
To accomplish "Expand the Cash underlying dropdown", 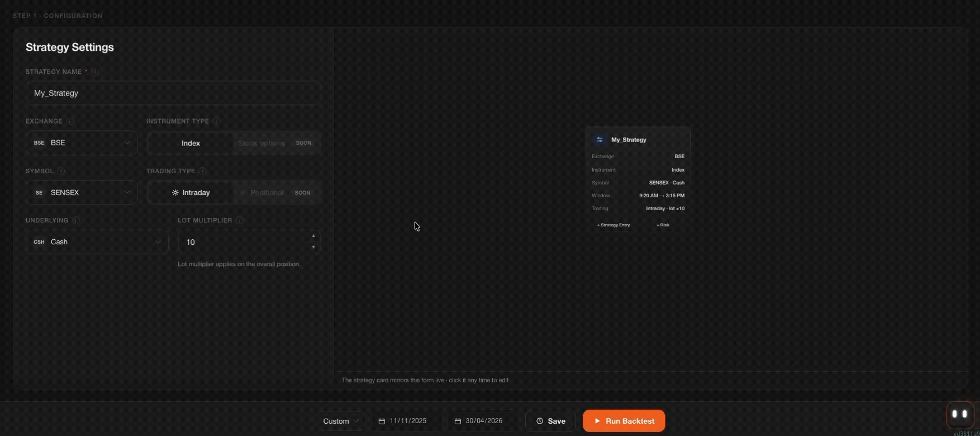I will tap(97, 242).
